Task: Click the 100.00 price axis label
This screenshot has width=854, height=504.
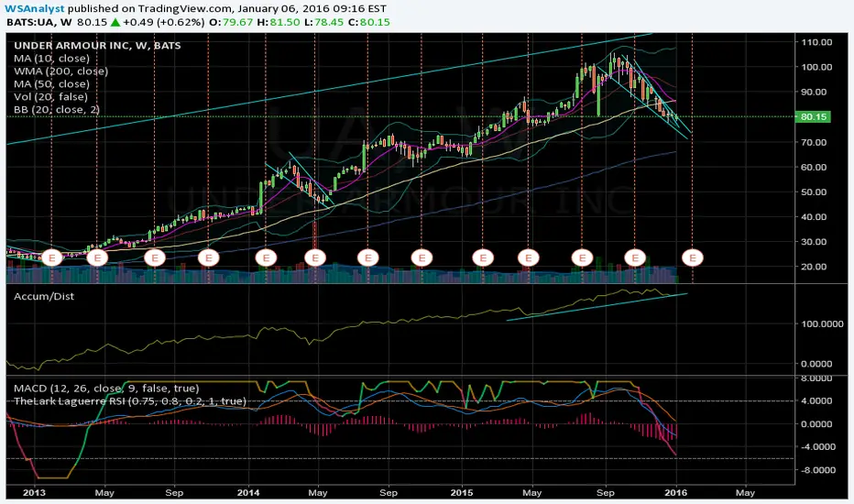Action: tap(816, 67)
